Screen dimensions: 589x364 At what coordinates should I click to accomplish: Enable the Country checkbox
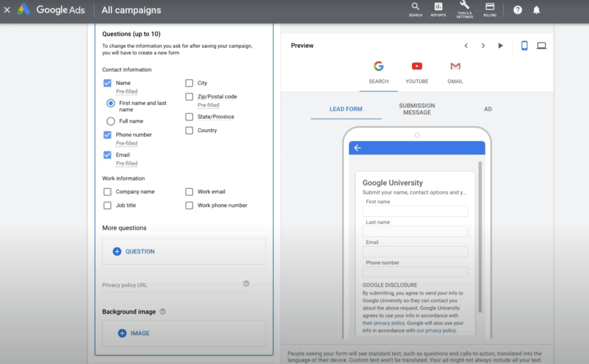coord(189,131)
